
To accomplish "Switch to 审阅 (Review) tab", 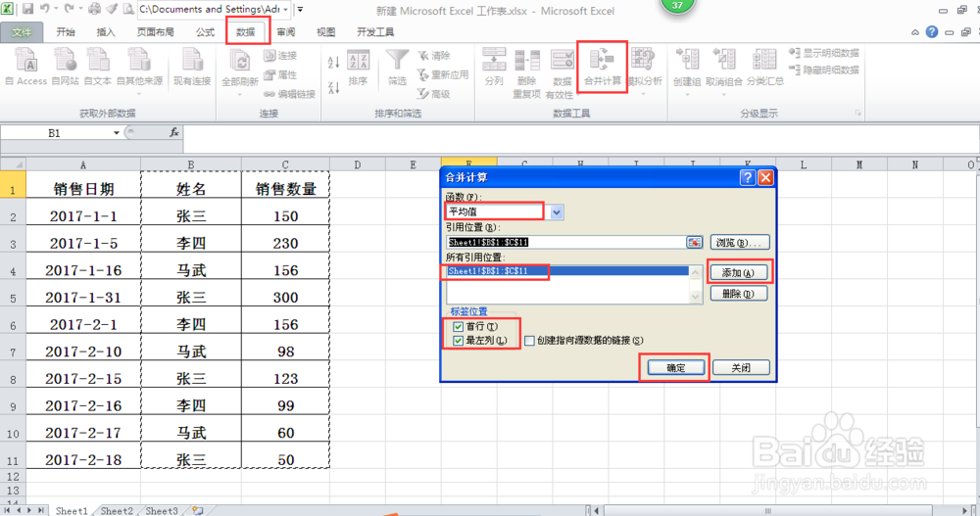I will click(x=285, y=32).
